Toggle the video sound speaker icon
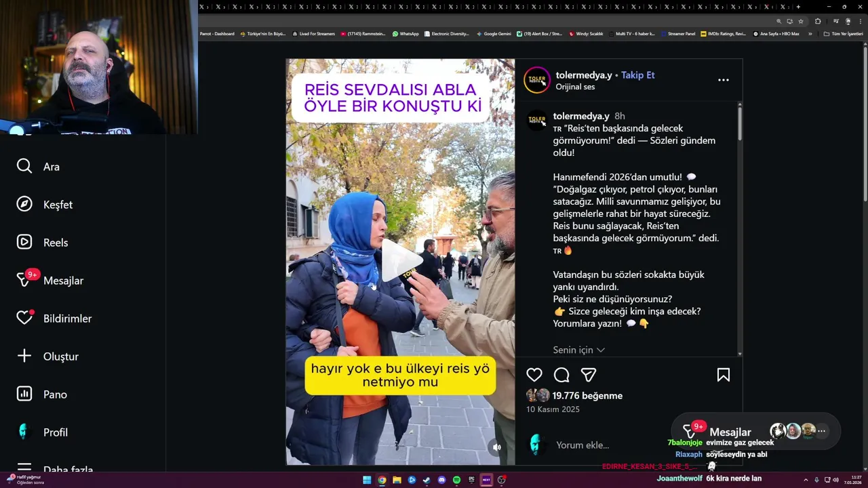868x488 pixels. pos(497,447)
